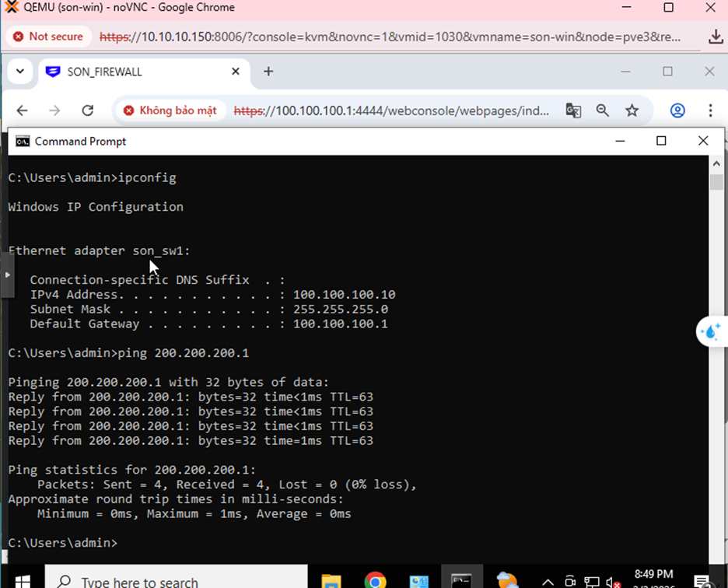
Task: Open the Chrome profile avatar icon
Action: (677, 110)
